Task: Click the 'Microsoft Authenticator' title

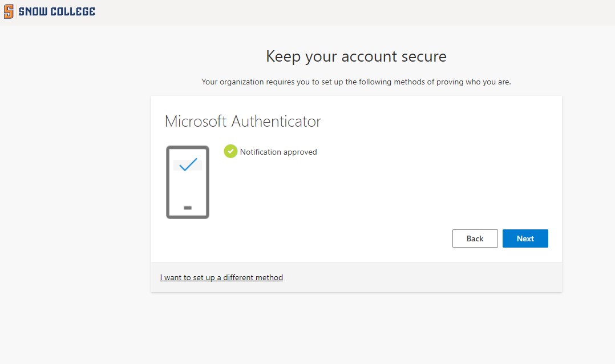Action: (243, 122)
